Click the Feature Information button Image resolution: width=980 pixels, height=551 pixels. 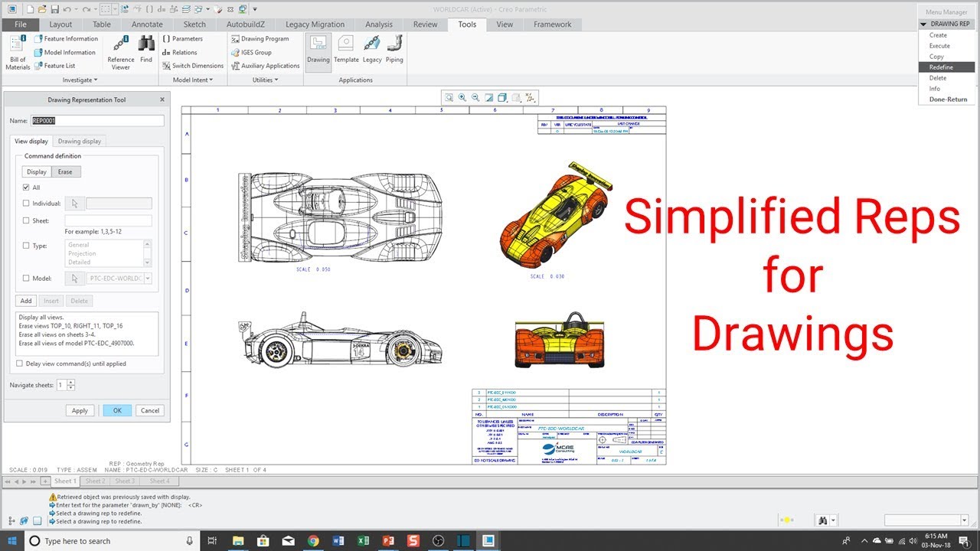(x=66, y=38)
